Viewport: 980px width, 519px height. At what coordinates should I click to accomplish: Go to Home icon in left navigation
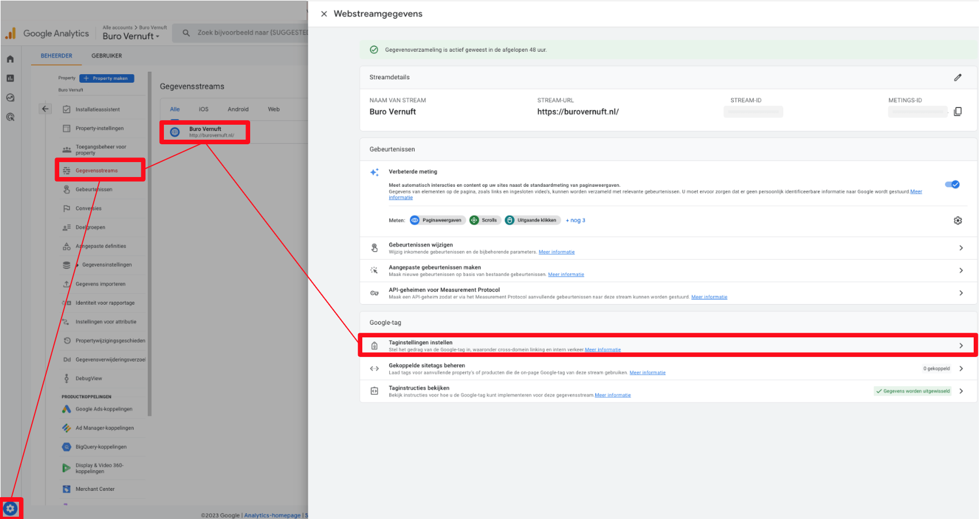[10, 59]
